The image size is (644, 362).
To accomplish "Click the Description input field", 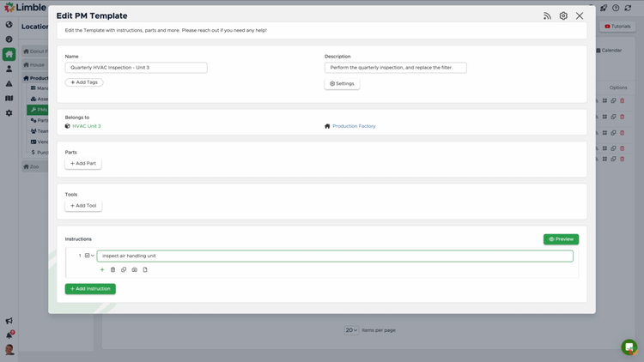I will point(396,68).
